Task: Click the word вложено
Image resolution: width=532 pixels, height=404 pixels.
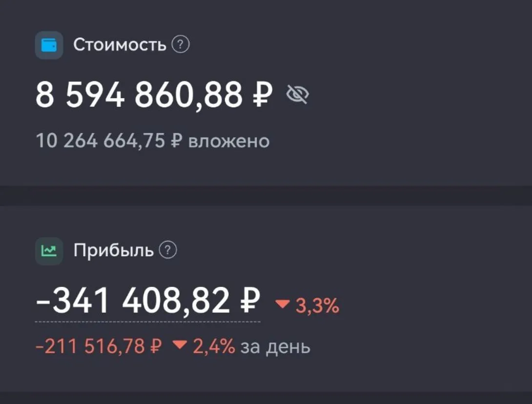Action: 229,141
